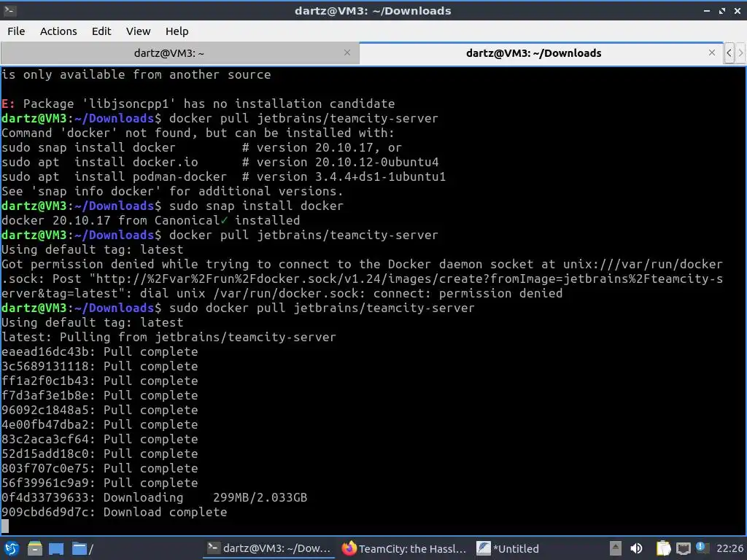Open the Lubuntu start menu
The height and width of the screenshot is (560, 747).
(x=12, y=548)
